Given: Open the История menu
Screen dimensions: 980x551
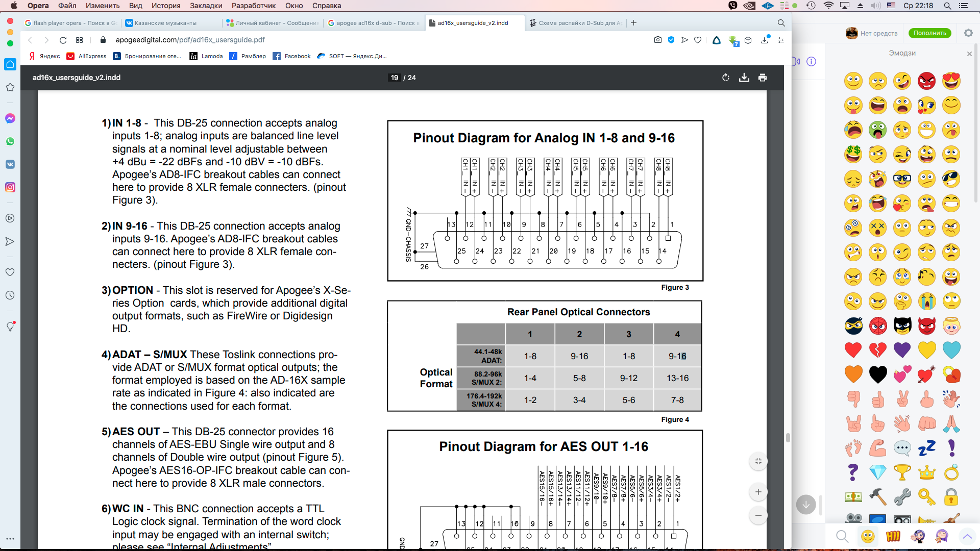Looking at the screenshot, I should pos(166,6).
